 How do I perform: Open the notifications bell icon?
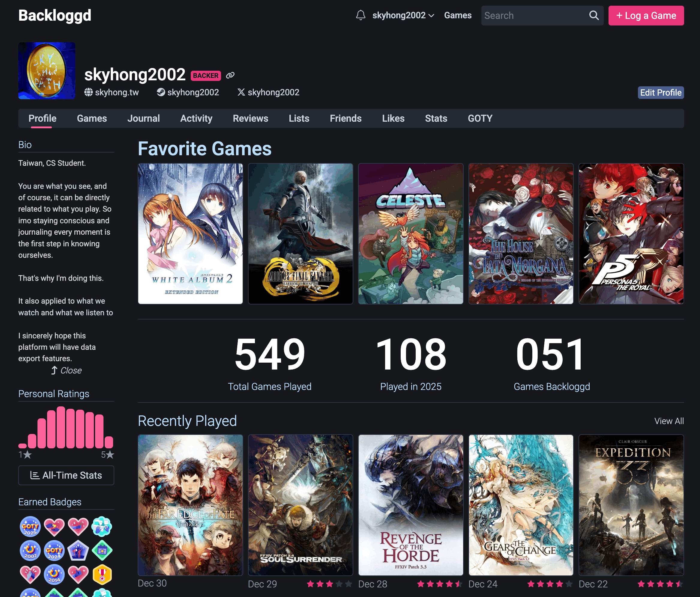coord(360,16)
